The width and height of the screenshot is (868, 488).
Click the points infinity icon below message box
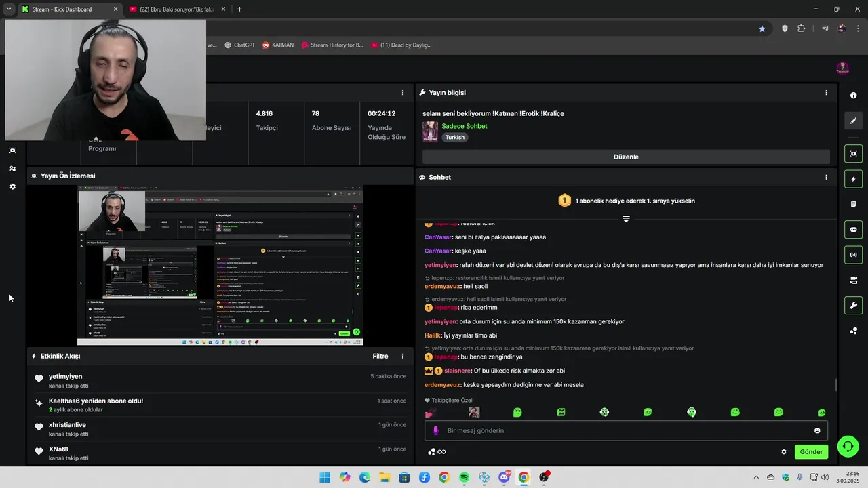coord(437,452)
